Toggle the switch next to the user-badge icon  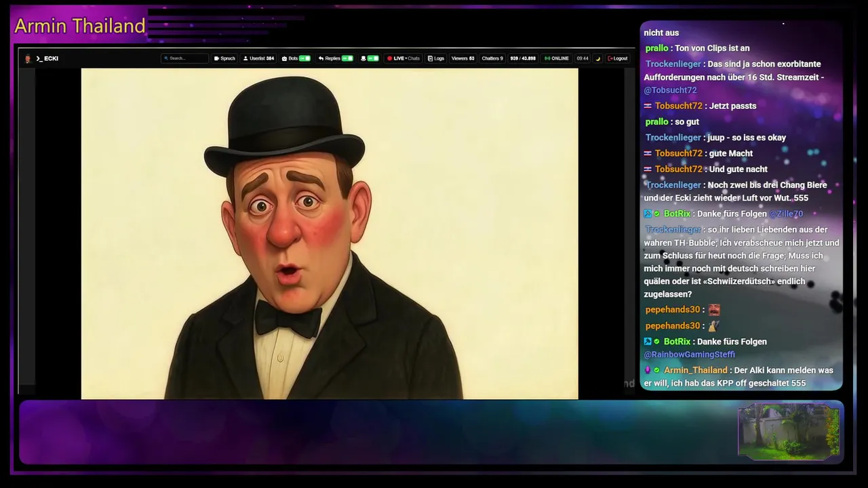(373, 58)
